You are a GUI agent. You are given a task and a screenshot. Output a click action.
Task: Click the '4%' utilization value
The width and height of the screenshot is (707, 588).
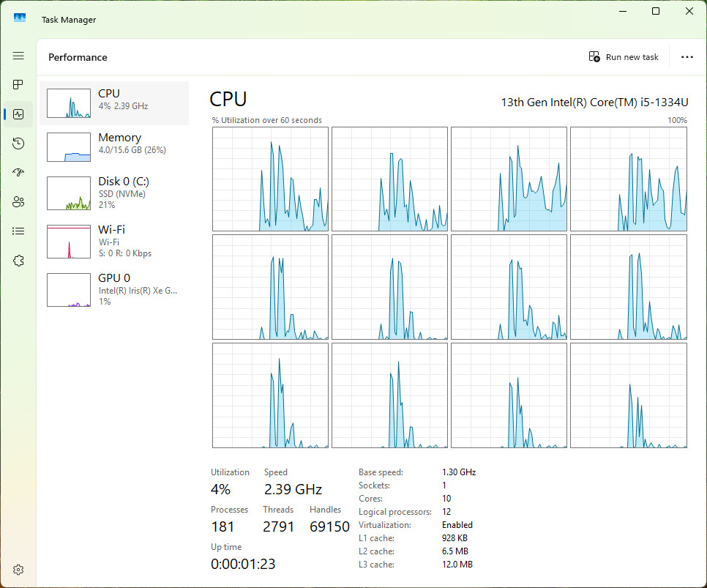point(220,489)
